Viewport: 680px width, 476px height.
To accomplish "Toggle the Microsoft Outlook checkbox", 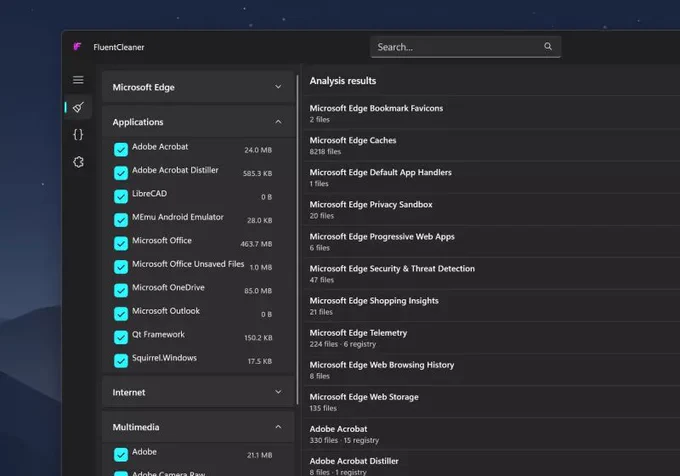I will 121,313.
